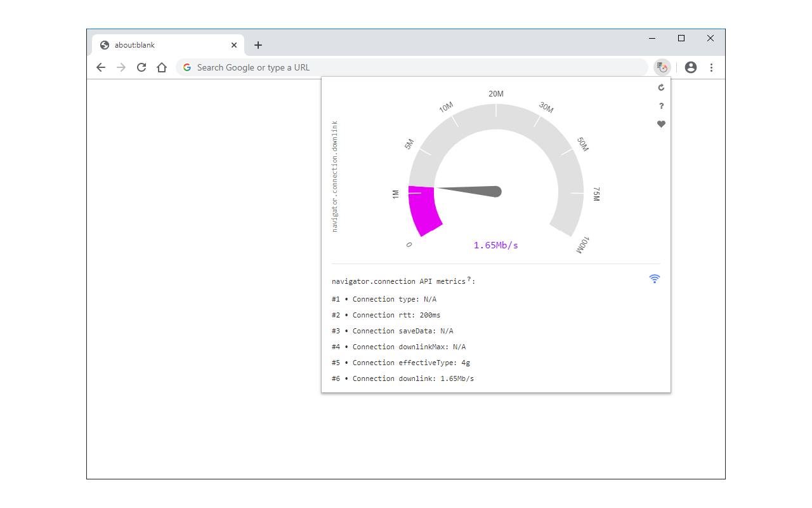Click the blue Wi-Fi status icon
Screen dimensions: 812x508
pos(655,278)
